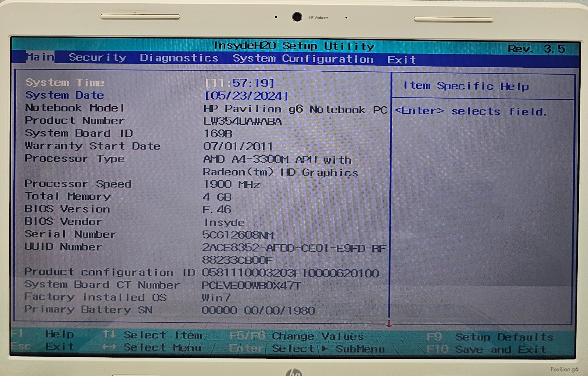Screen dimensions: 588x376
Task: Click the System Date label
Action: coord(65,95)
